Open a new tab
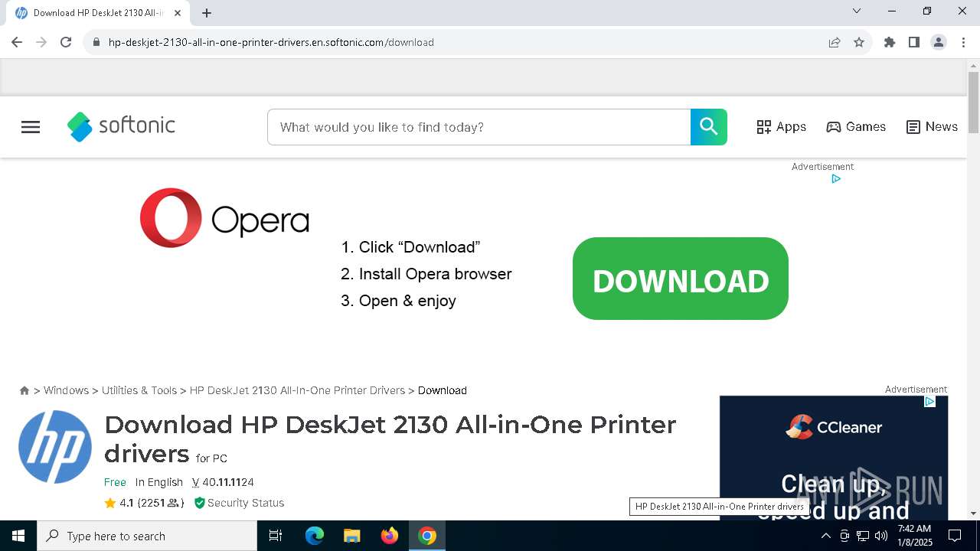The height and width of the screenshot is (551, 980). coord(207,13)
